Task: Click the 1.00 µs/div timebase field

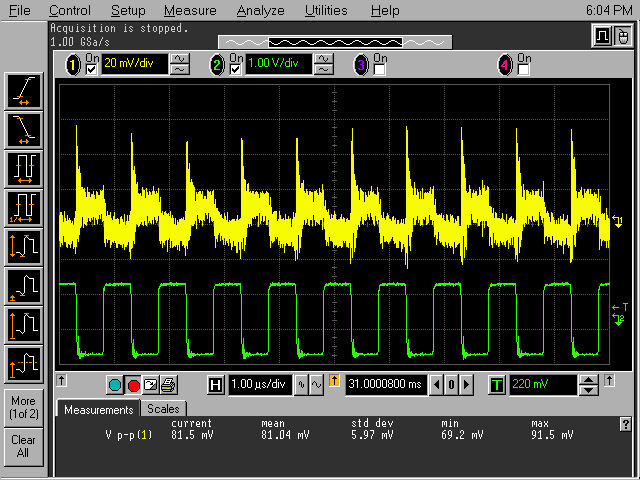Action: point(259,385)
